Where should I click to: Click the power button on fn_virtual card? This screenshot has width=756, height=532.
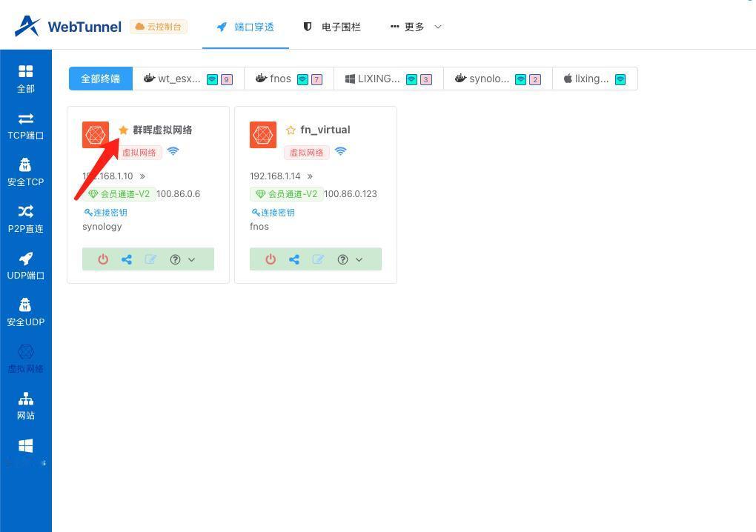pyautogui.click(x=271, y=259)
